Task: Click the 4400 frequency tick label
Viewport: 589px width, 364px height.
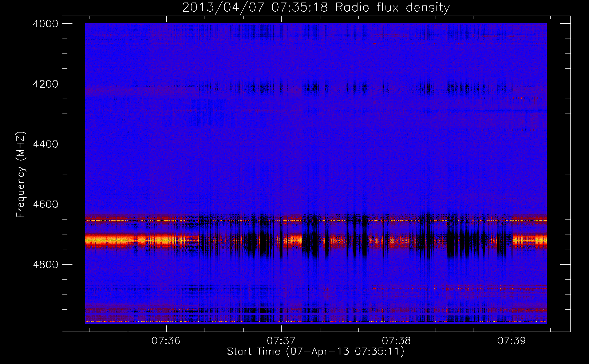Action: (46, 144)
